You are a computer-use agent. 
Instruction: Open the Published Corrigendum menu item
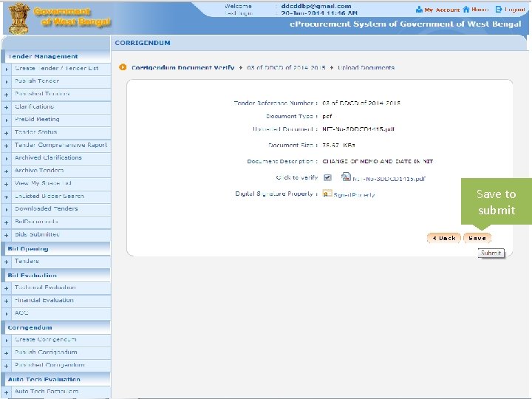click(50, 365)
